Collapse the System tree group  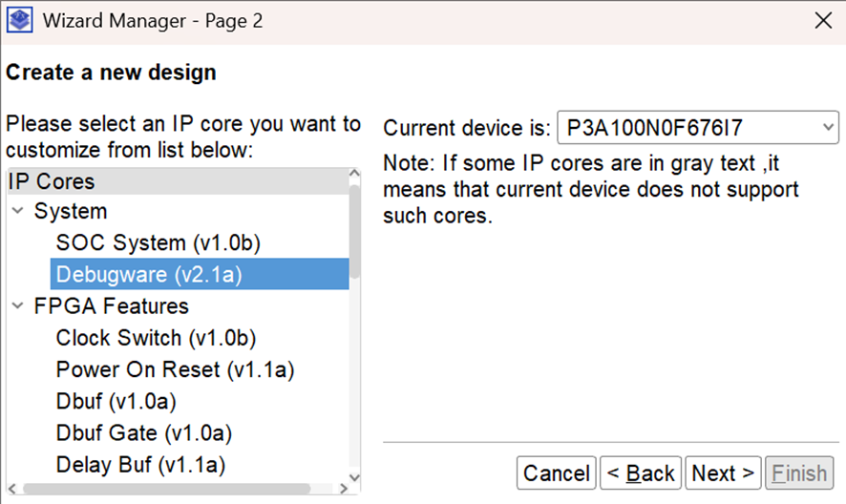[18, 210]
